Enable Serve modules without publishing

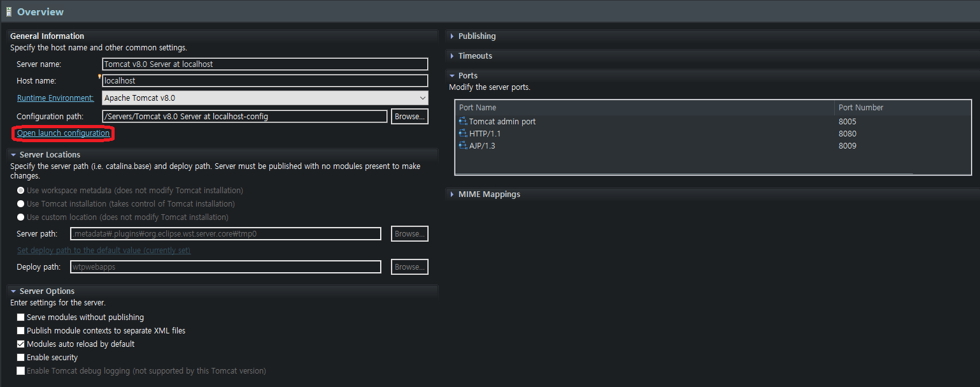click(20, 317)
